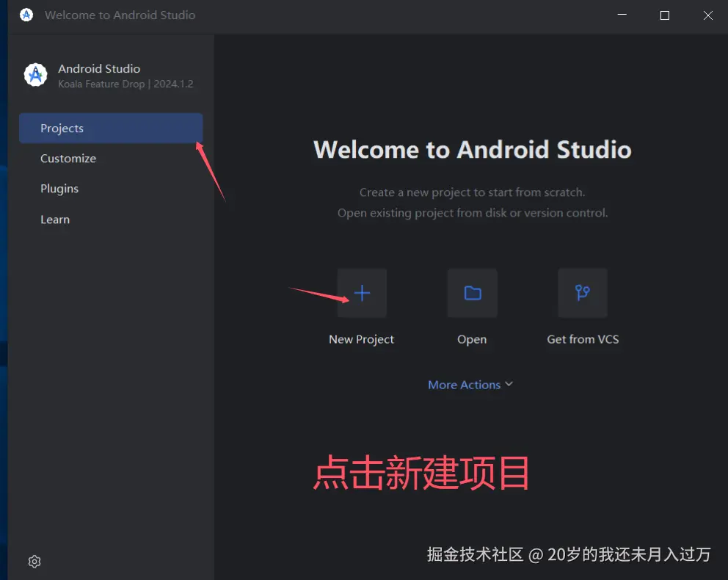This screenshot has height=580, width=728.
Task: Click the Get from VCS branch icon
Action: pyautogui.click(x=583, y=293)
